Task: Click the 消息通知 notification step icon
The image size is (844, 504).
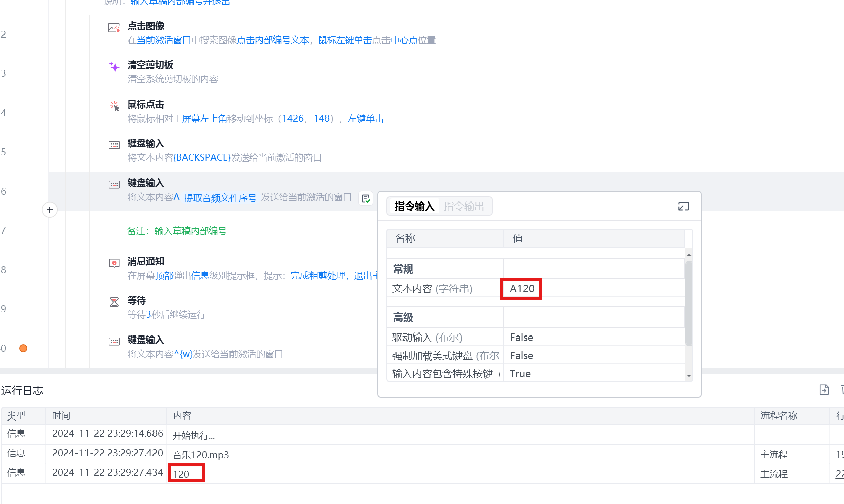Action: pos(114,262)
